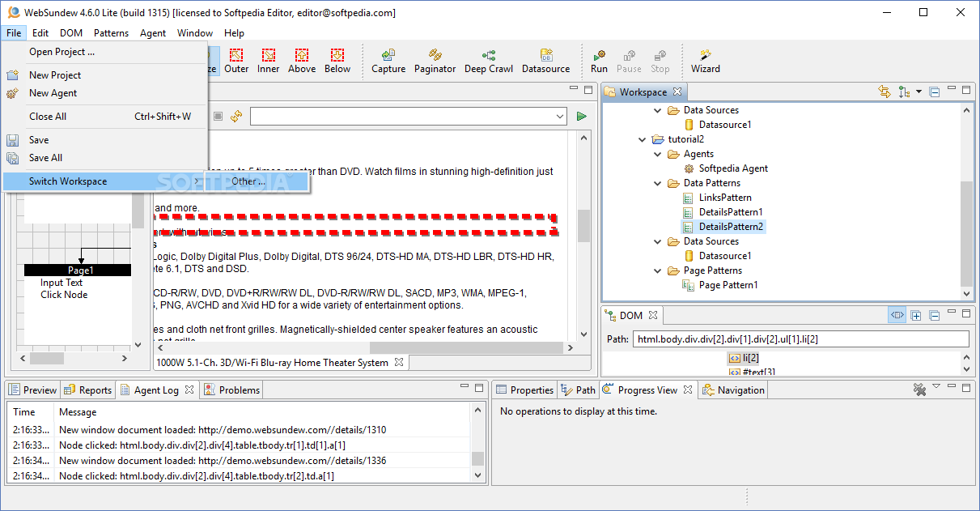This screenshot has height=511, width=980.
Task: Open the Agent menu
Action: pyautogui.click(x=153, y=33)
